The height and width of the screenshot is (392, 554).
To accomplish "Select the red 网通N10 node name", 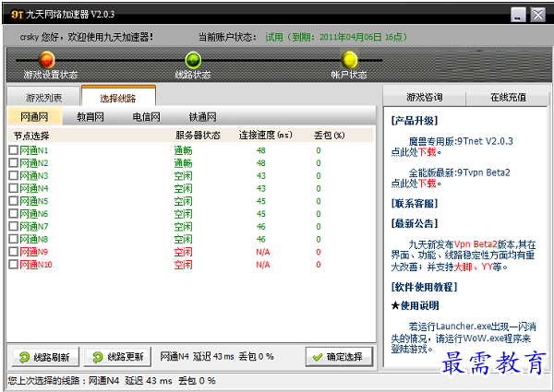I will [36, 265].
